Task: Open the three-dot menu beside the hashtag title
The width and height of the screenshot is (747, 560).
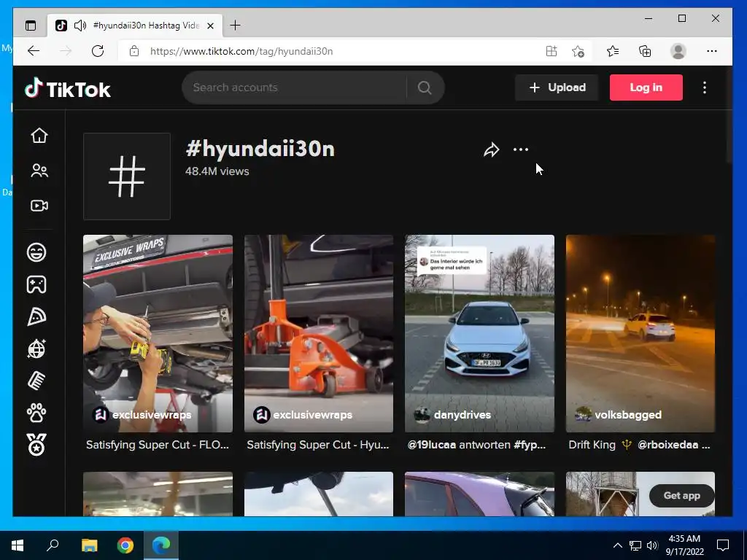Action: 521,149
